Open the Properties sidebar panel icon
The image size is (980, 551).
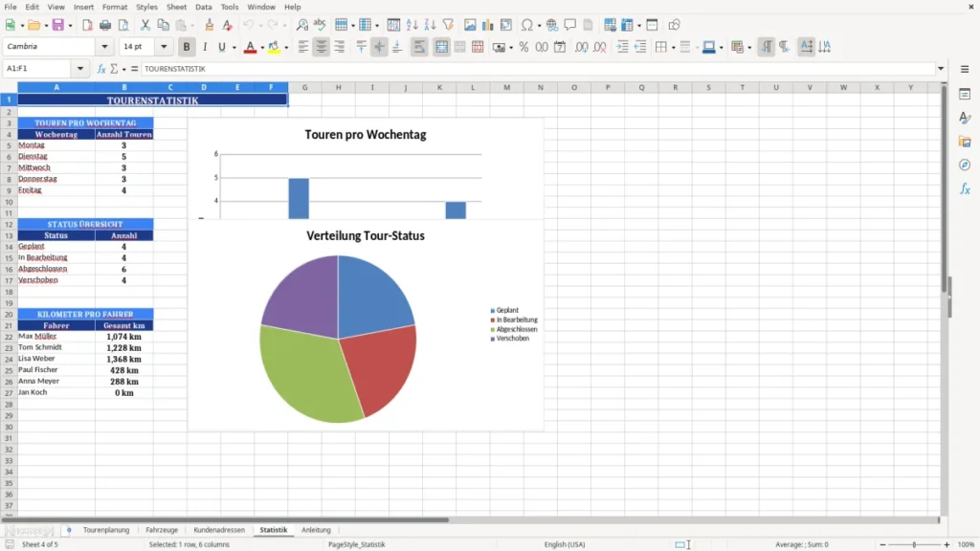click(965, 95)
